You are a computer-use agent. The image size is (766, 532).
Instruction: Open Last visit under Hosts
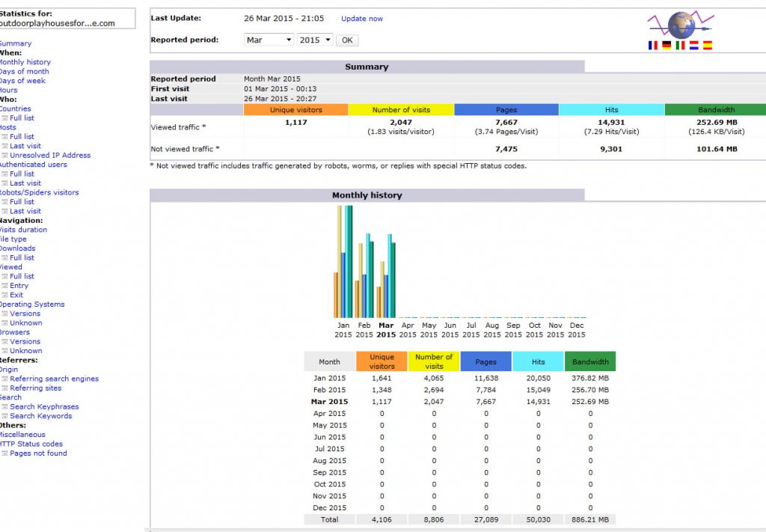(x=25, y=146)
